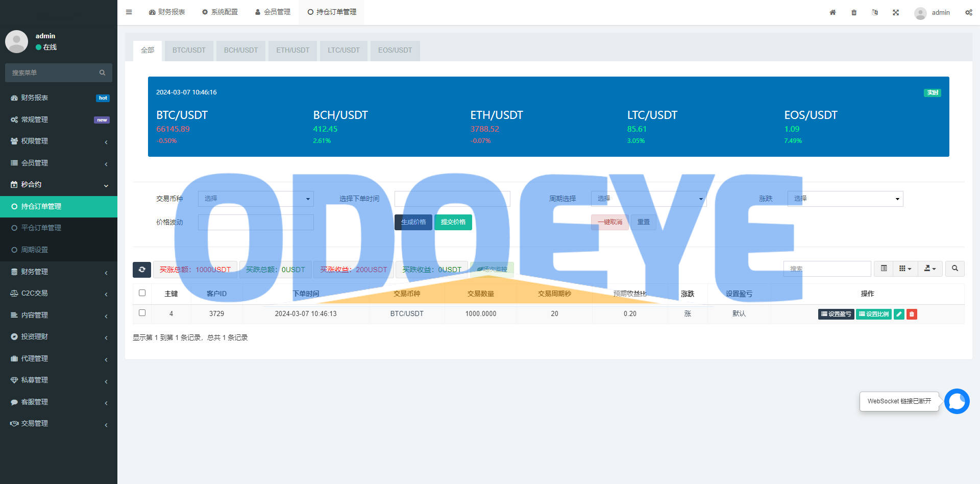Switch to LTC/USDT tab

tap(344, 51)
